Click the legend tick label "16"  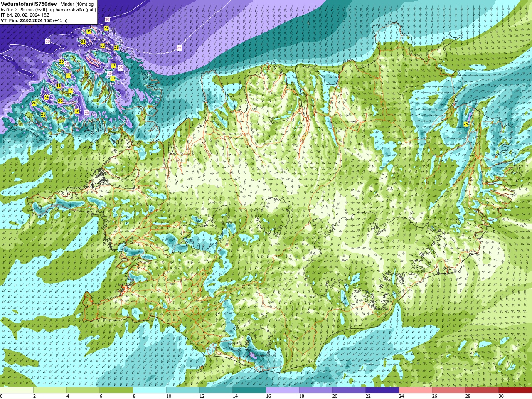click(268, 396)
